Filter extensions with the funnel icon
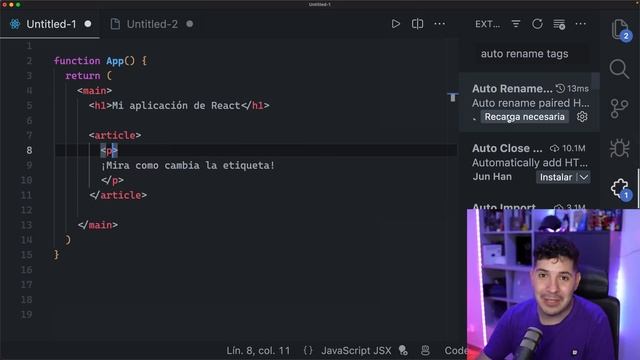 tap(516, 24)
